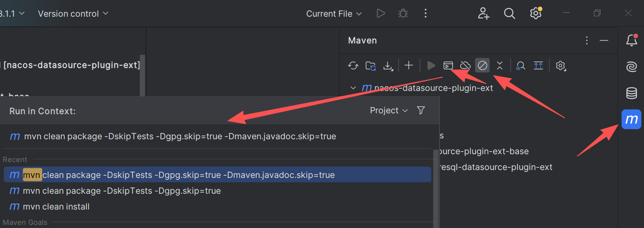Add a Maven project with plus icon
The height and width of the screenshot is (228, 644).
tap(409, 66)
